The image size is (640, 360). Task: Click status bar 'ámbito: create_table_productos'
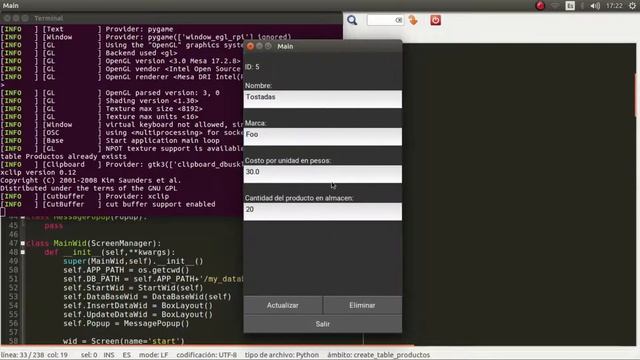point(378,355)
